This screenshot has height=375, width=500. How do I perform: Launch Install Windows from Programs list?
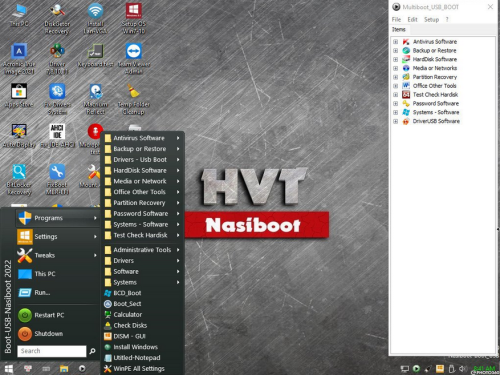(135, 347)
